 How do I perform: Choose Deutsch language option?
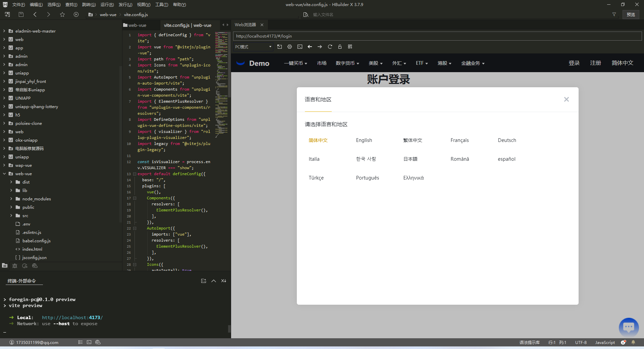coord(507,140)
